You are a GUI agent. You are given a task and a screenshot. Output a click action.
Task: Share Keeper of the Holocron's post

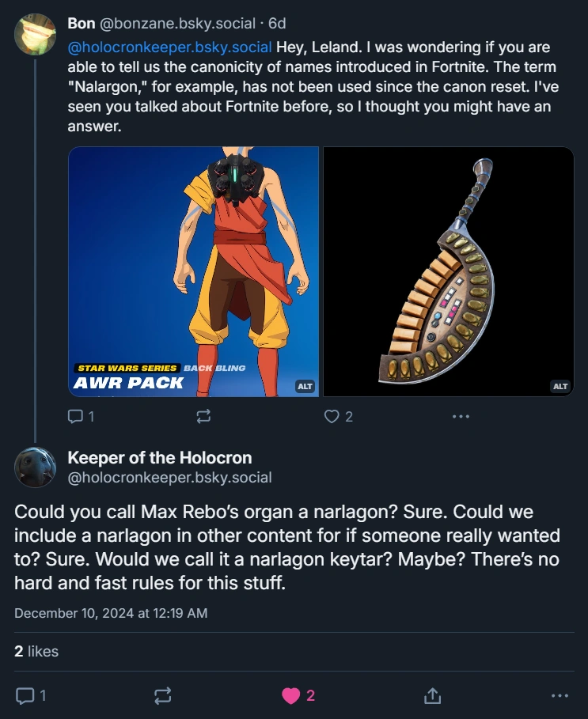tap(432, 695)
